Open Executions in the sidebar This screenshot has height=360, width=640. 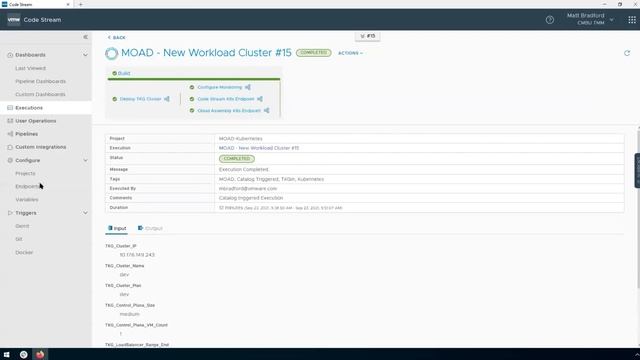[29, 108]
